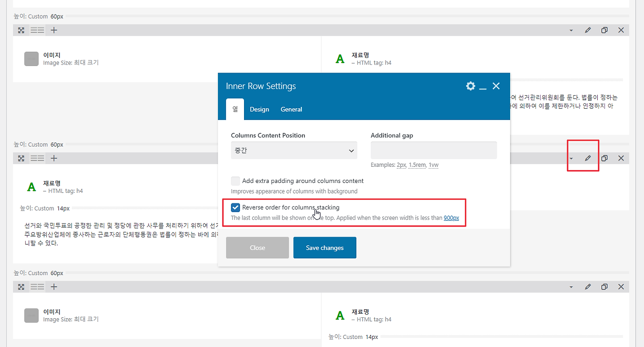Screen dimensions: 644x347
Task: Add column with plus icon in middle row
Action: (x=54, y=158)
